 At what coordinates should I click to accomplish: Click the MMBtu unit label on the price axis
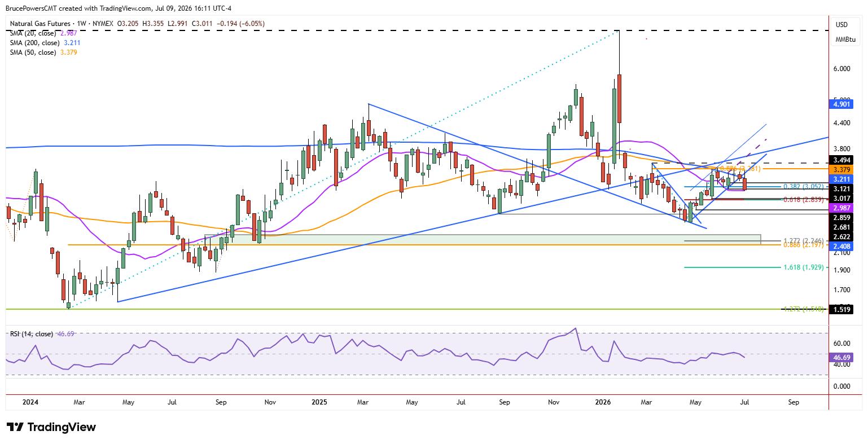(845, 39)
